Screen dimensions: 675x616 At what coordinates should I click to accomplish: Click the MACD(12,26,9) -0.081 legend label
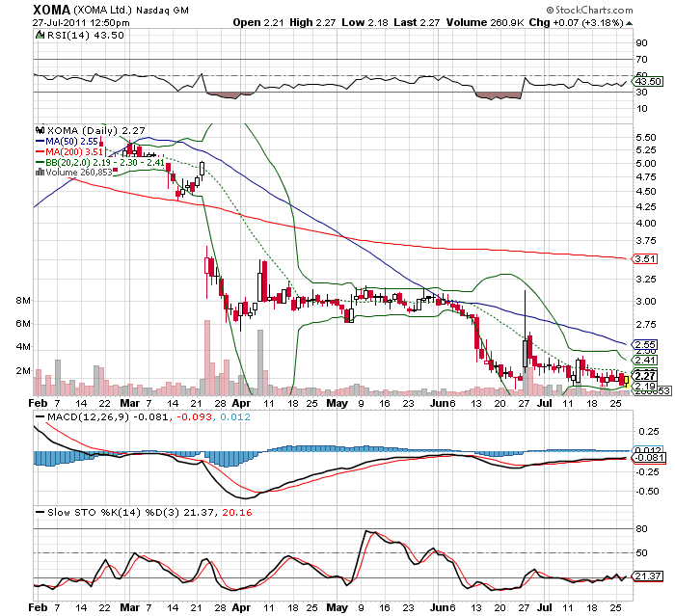[107, 416]
